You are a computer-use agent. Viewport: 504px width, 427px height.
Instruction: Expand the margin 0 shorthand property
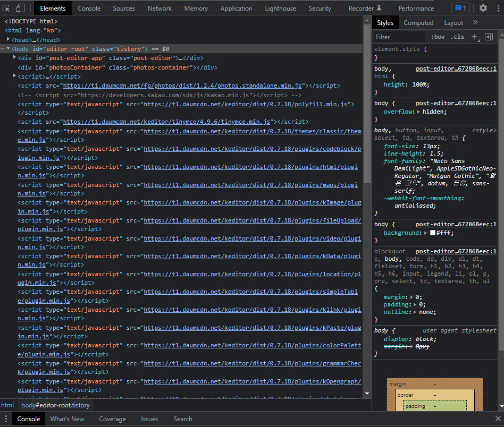point(411,297)
